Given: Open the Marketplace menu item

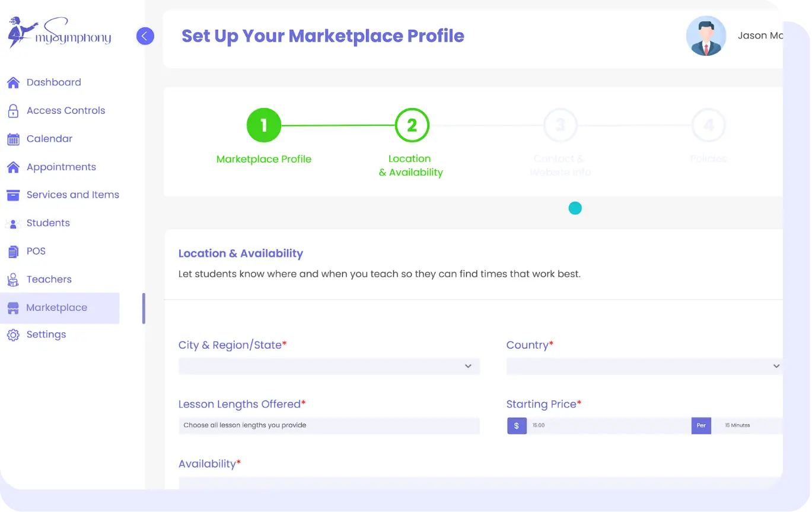Looking at the screenshot, I should coord(57,308).
